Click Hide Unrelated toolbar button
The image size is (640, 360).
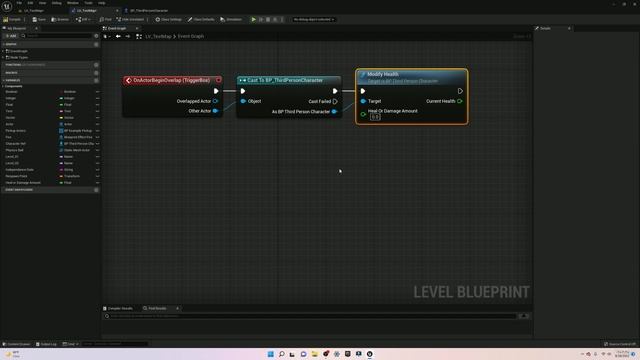[130, 20]
